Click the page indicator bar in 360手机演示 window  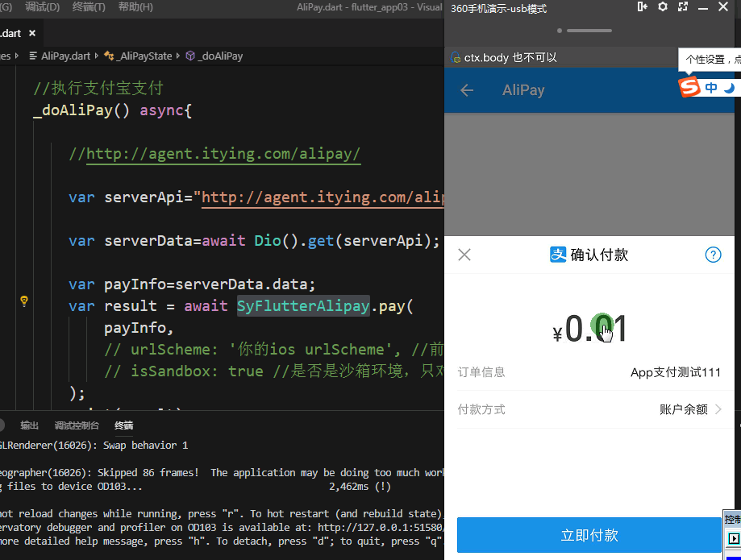(589, 31)
